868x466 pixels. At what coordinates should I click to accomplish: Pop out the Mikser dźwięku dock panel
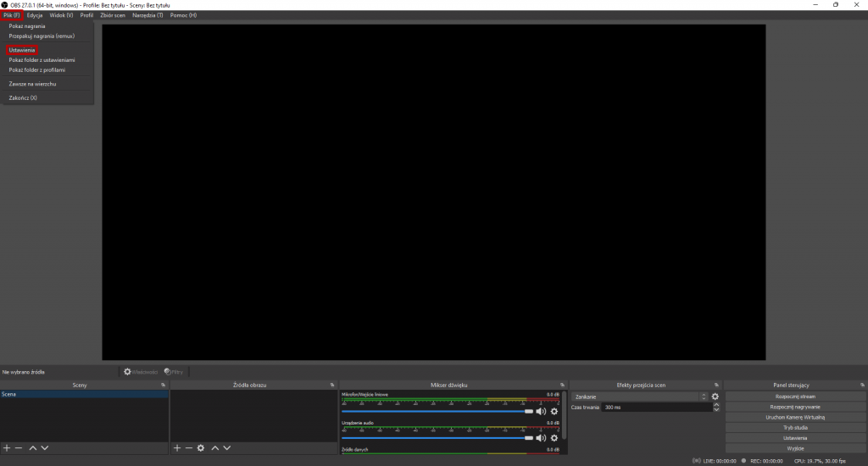tap(562, 385)
